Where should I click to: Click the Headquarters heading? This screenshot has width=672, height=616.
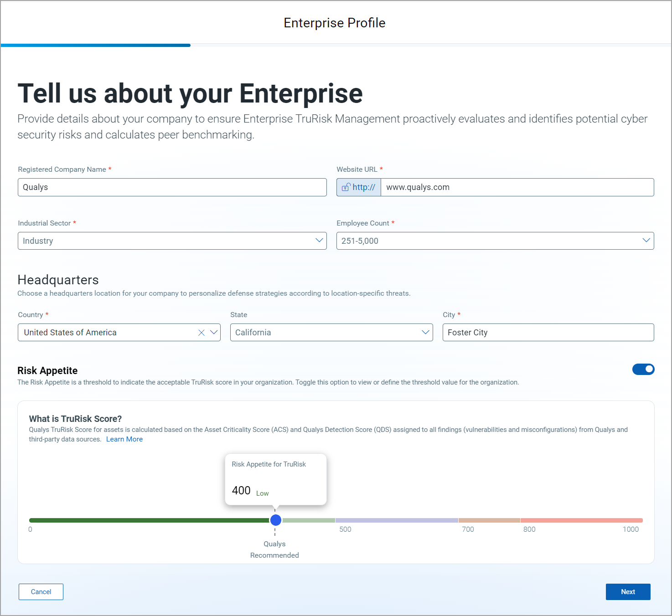[58, 280]
